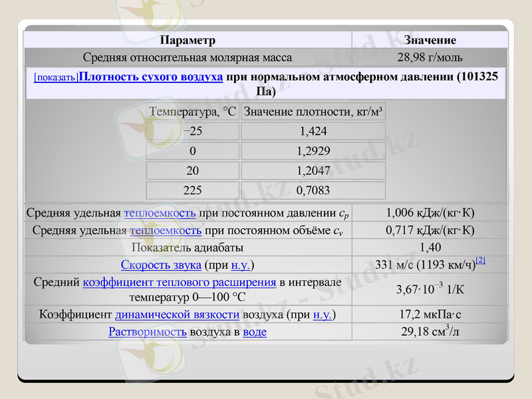Click 'н.у.' link beside Скорость звука
The width and height of the screenshot is (532, 399).
[240, 265]
